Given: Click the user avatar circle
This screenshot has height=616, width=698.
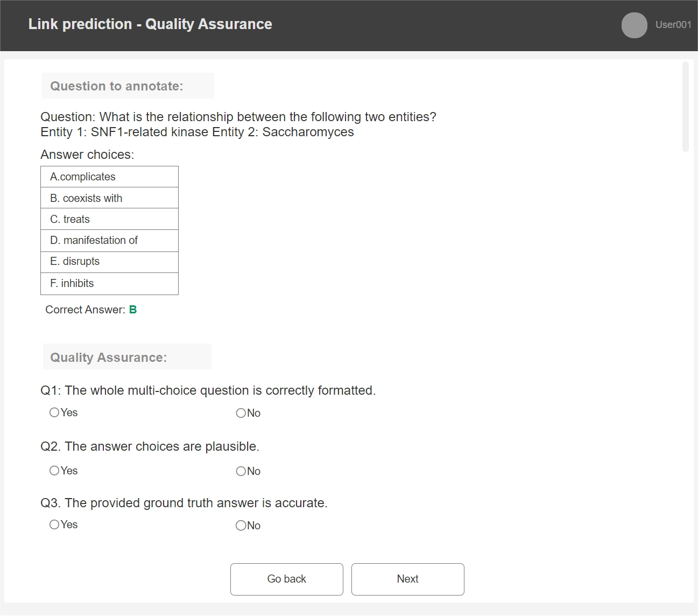Looking at the screenshot, I should (634, 25).
